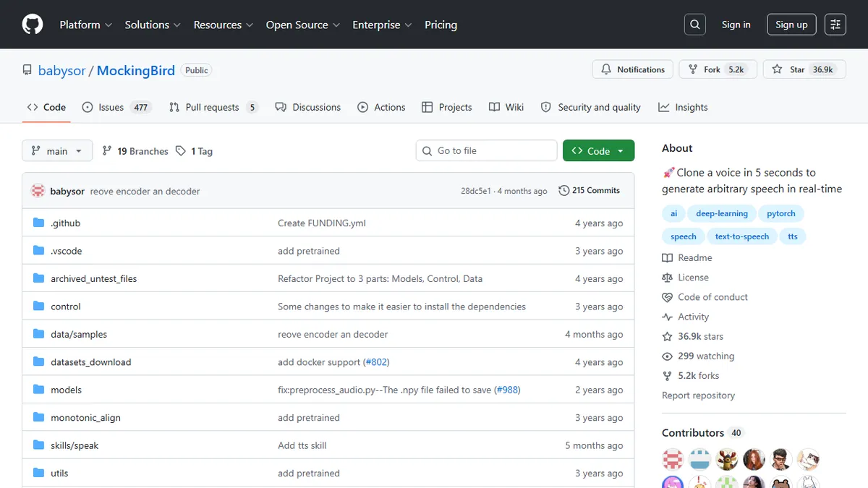The image size is (868, 488).
Task: View the 1 Tag link
Action: 194,151
